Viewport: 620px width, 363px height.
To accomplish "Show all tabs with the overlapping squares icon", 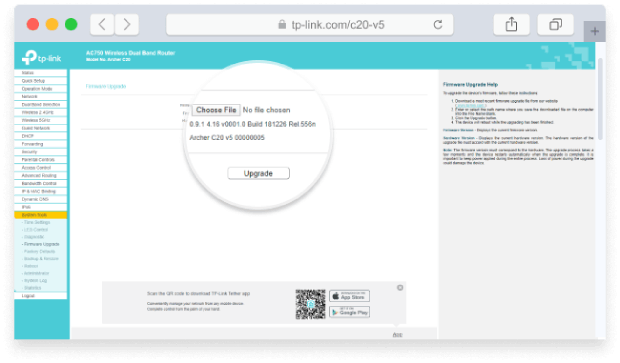I will 555,25.
